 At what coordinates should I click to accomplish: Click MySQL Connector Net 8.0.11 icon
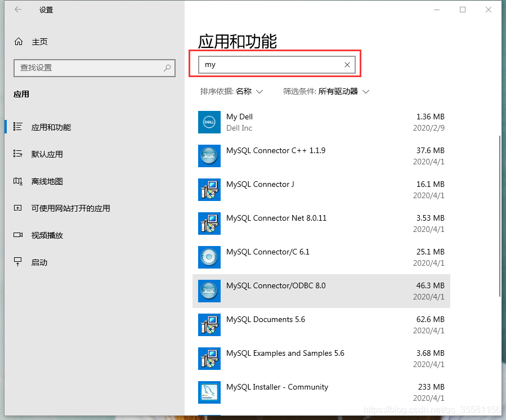pyautogui.click(x=209, y=224)
